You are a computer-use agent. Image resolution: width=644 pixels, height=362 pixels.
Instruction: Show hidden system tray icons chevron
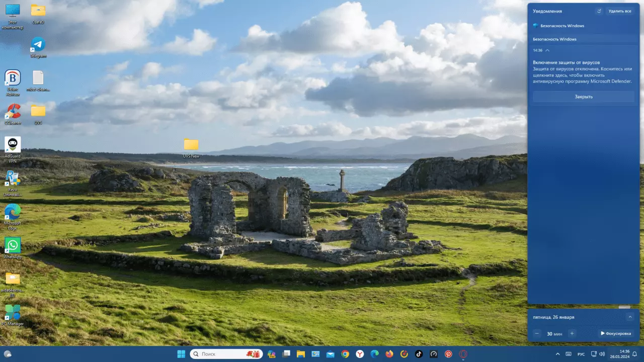[x=559, y=354]
